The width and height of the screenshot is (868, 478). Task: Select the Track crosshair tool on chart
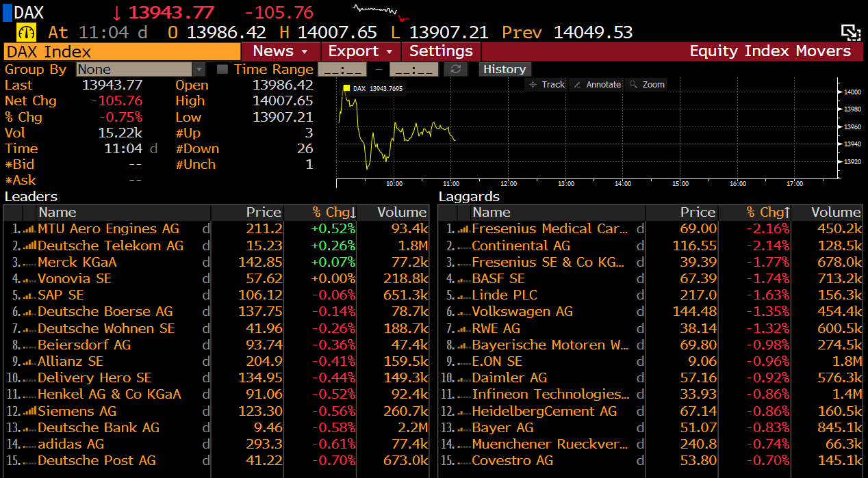tap(546, 85)
